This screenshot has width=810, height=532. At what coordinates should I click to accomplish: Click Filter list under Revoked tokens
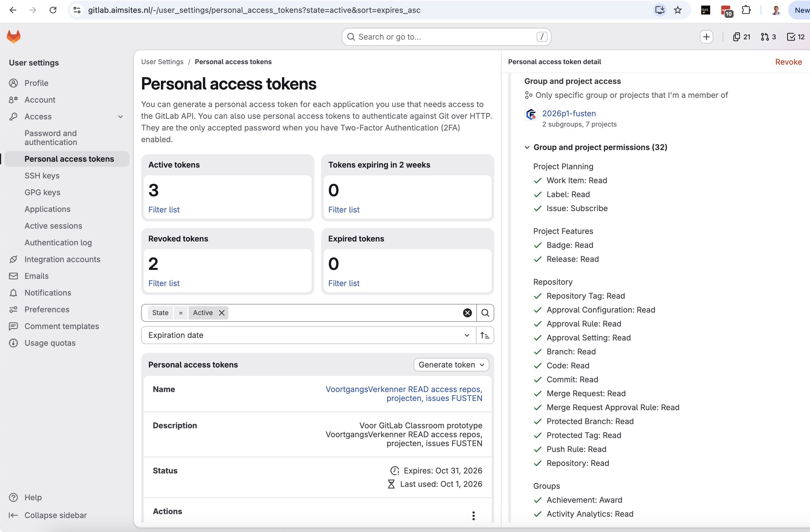[164, 283]
